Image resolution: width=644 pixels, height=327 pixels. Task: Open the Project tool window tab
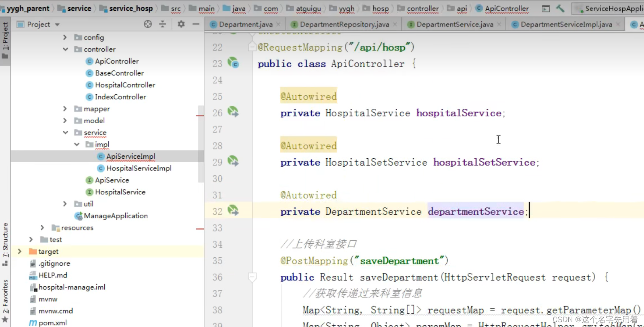click(5, 40)
